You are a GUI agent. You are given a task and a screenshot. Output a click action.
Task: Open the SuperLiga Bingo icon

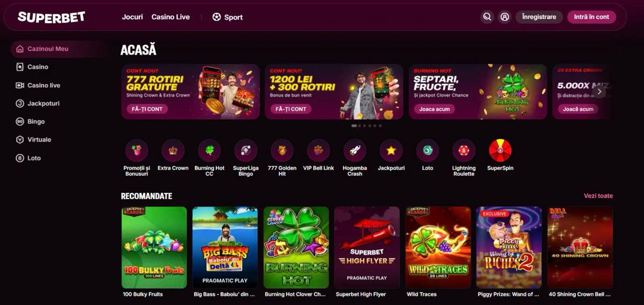point(246,150)
